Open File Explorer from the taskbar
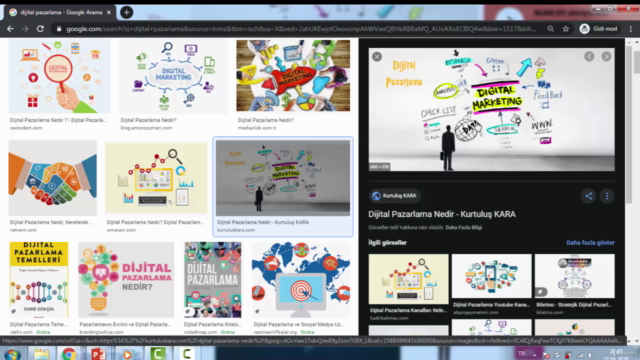 click(42, 354)
